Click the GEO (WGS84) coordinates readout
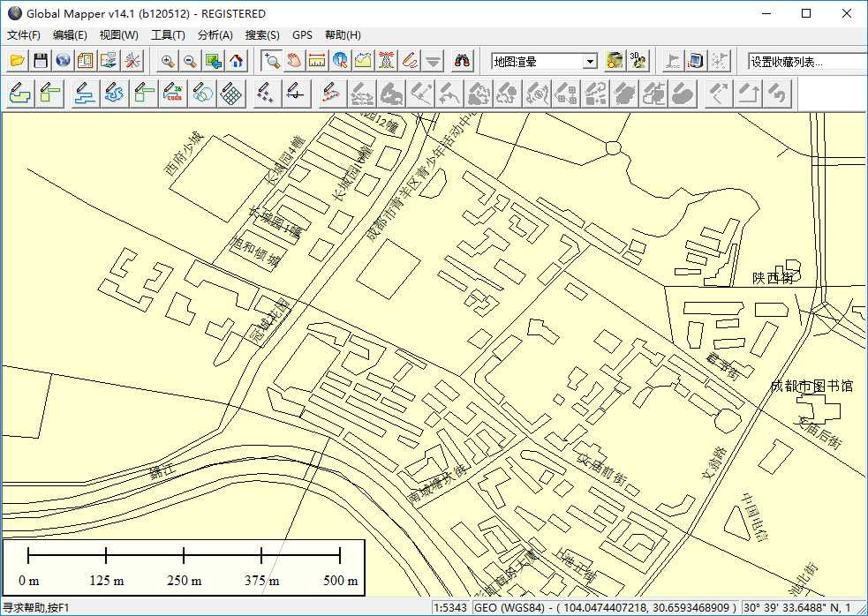868x616 pixels. coord(606,608)
